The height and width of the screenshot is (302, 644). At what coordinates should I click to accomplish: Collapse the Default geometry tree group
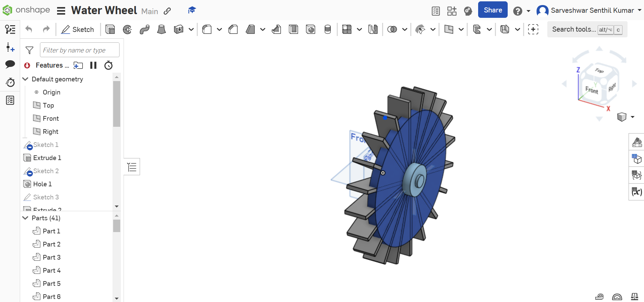coord(25,79)
